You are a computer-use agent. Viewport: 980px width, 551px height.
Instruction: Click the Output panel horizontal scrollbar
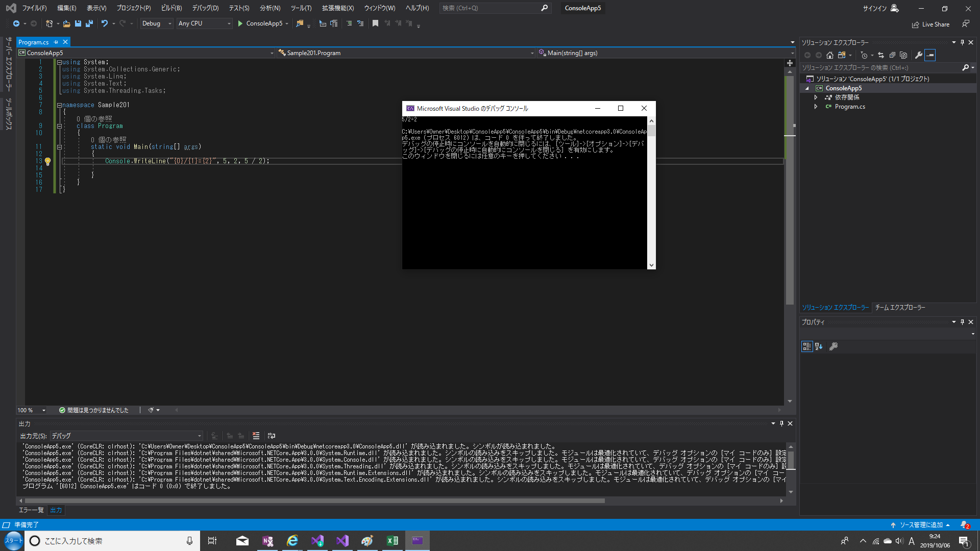pyautogui.click(x=314, y=501)
